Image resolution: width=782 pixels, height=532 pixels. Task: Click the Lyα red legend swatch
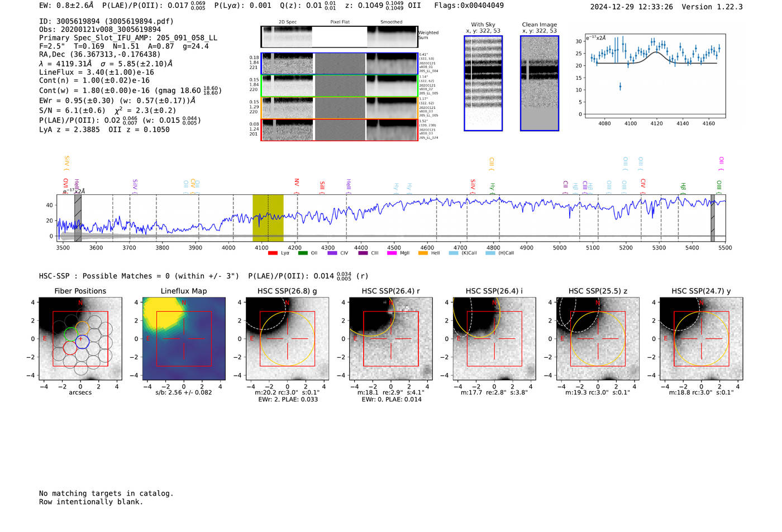click(x=273, y=253)
